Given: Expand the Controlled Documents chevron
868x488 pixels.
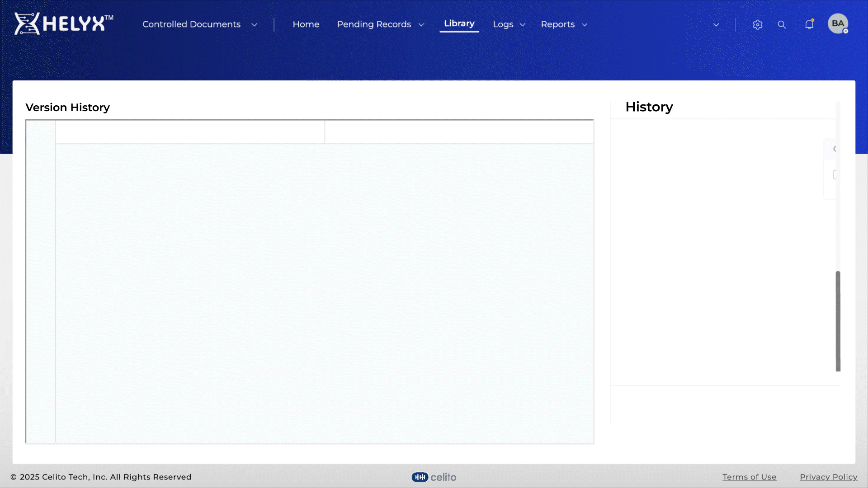Looking at the screenshot, I should pyautogui.click(x=254, y=25).
